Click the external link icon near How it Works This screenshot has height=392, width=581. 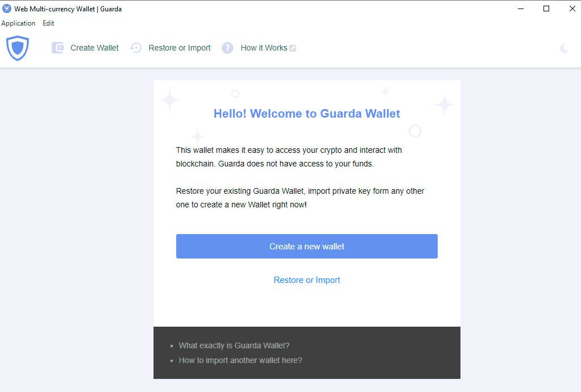click(x=293, y=48)
